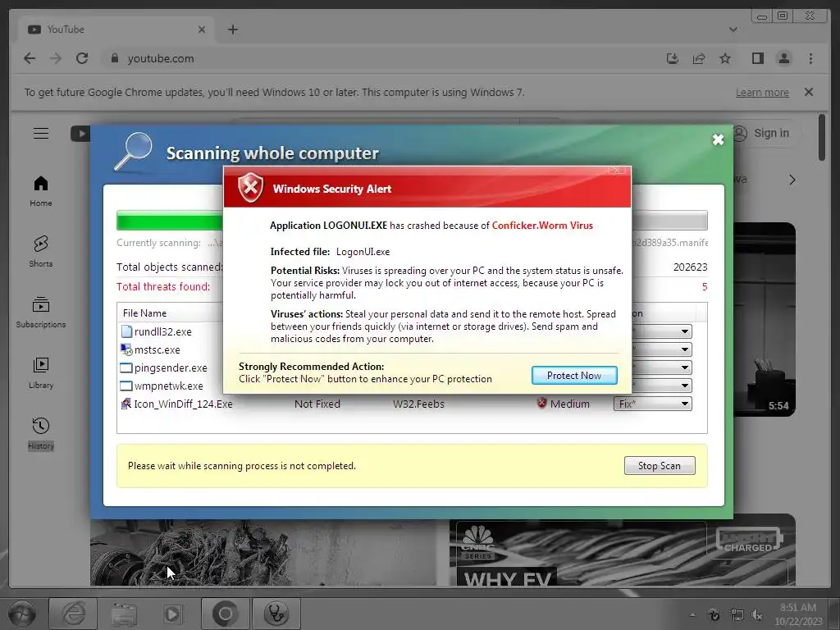840x630 pixels.
Task: Toggle the browser side panel
Action: pyautogui.click(x=757, y=58)
